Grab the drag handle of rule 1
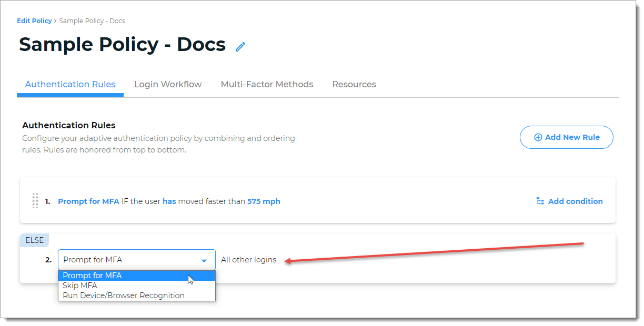 click(35, 201)
